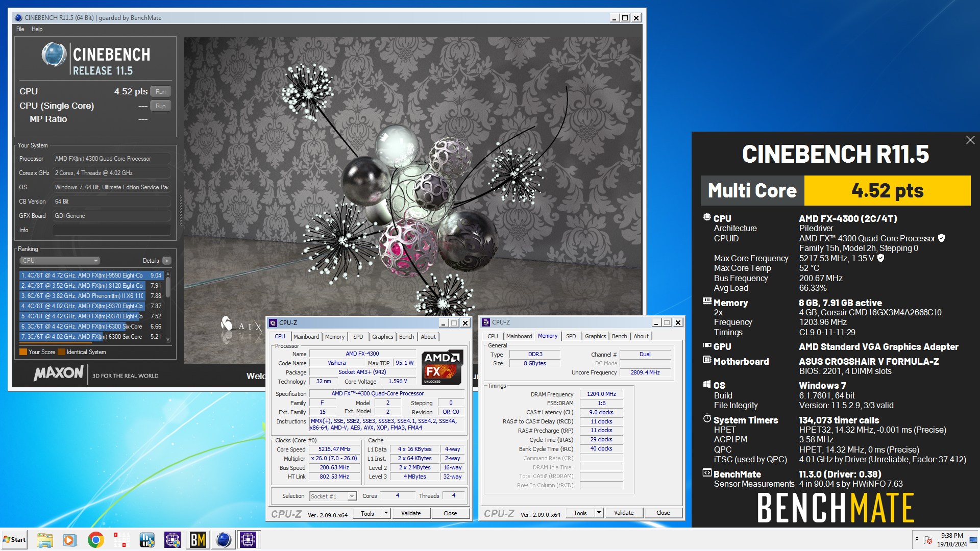
Task: Open Tools dropdown arrow in right CPU-Z
Action: click(599, 513)
